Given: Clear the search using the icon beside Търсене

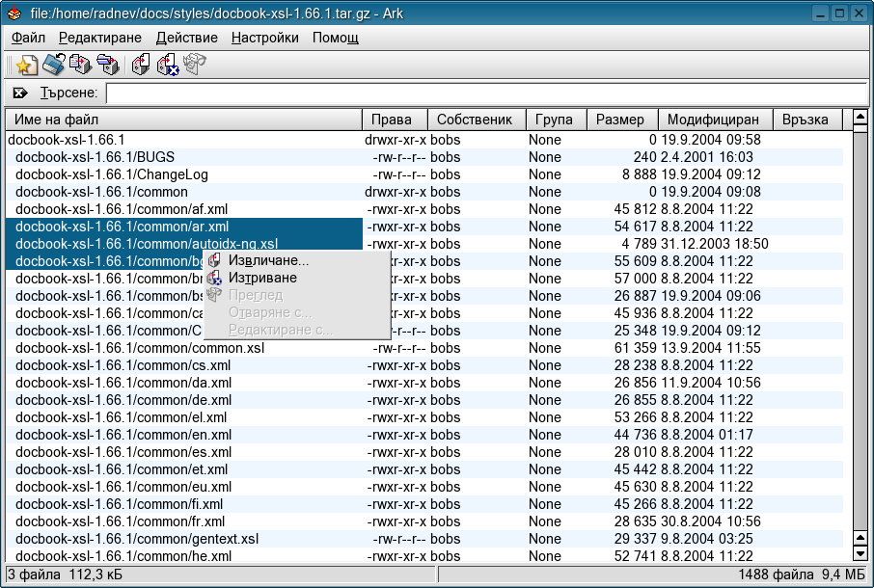Looking at the screenshot, I should pyautogui.click(x=20, y=94).
